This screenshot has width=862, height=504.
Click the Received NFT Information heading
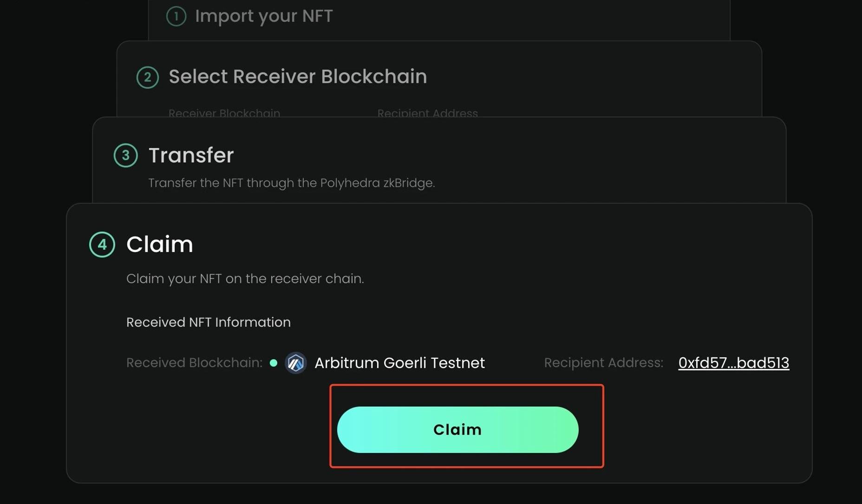tap(209, 322)
